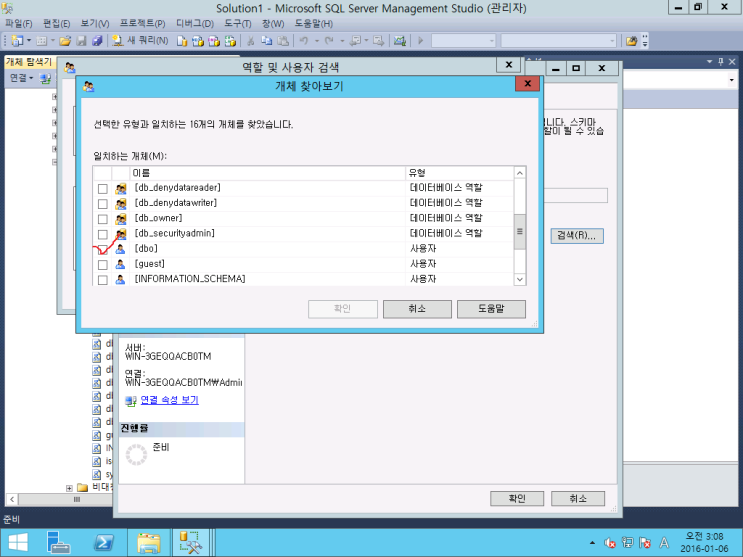This screenshot has height=557, width=743.
Task: Click the 연결 속성 보기 link
Action: click(x=170, y=400)
